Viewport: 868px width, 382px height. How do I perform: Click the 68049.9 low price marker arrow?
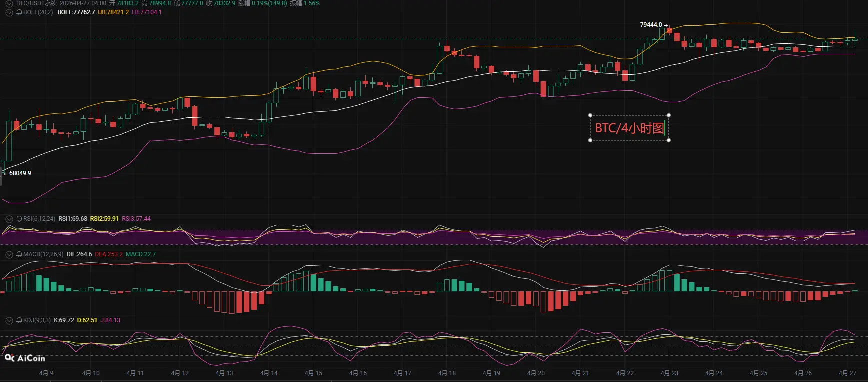(x=5, y=173)
